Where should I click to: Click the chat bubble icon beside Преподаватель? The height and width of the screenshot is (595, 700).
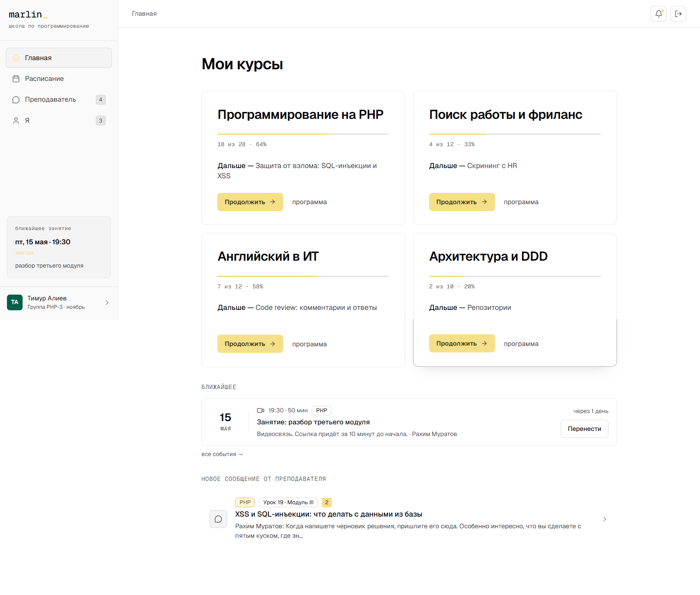[x=16, y=100]
